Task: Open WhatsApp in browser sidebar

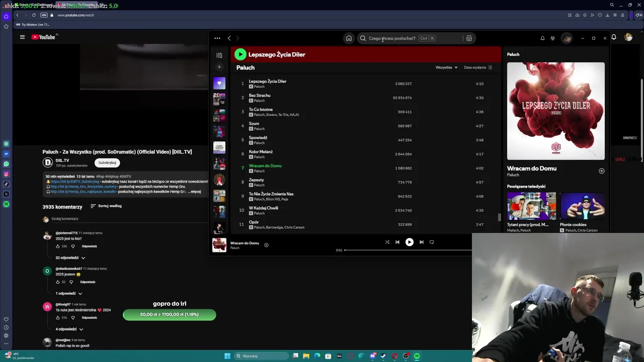Action: [x=6, y=164]
